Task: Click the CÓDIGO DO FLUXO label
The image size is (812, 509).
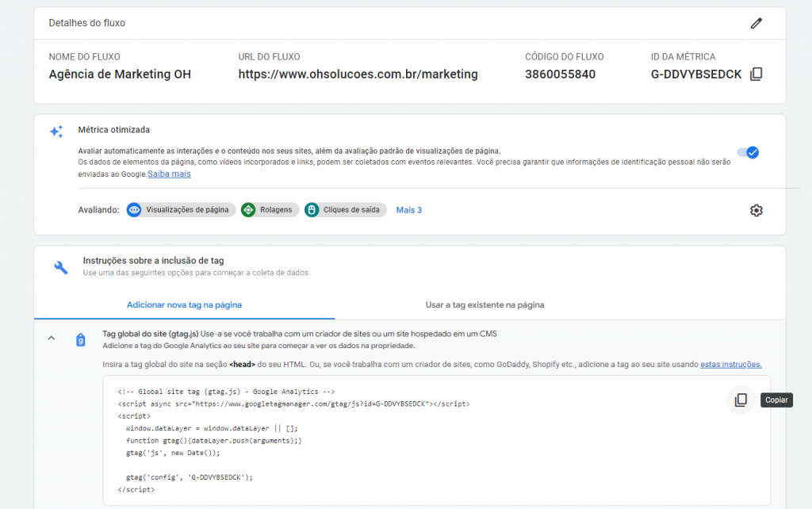Action: tap(565, 57)
